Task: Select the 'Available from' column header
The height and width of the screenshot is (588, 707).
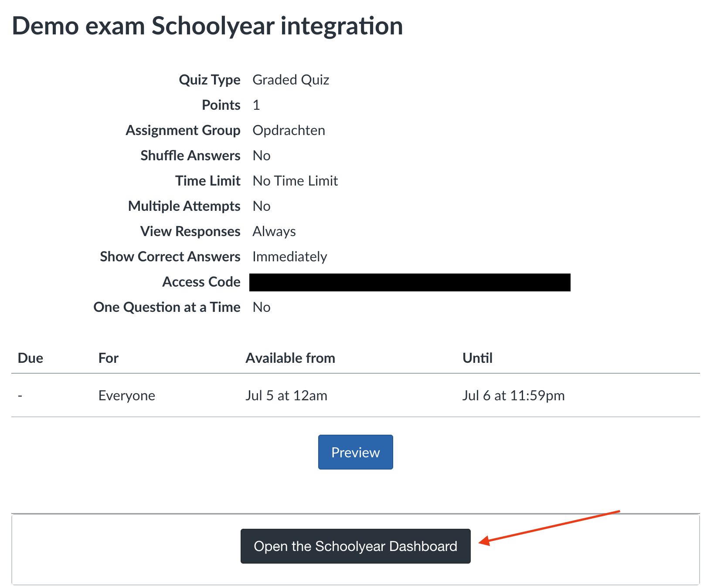Action: [290, 358]
